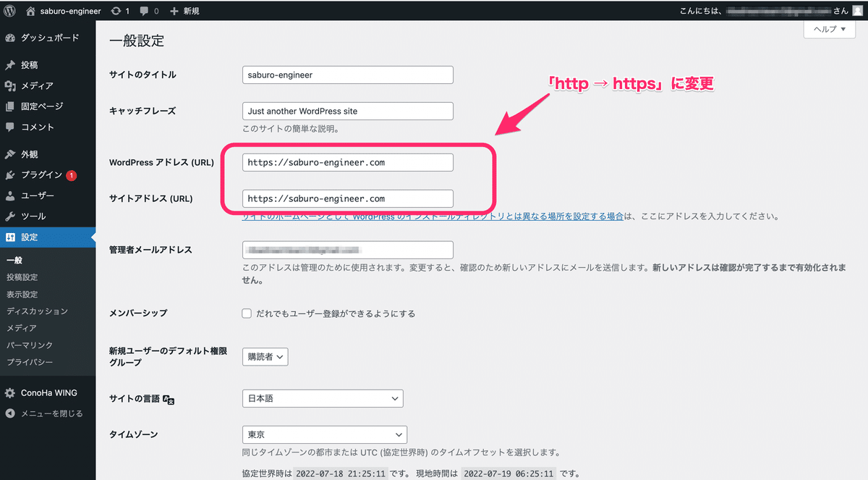Click the collapse menu arrow icon
Image resolution: width=868 pixels, height=480 pixels.
[x=10, y=413]
